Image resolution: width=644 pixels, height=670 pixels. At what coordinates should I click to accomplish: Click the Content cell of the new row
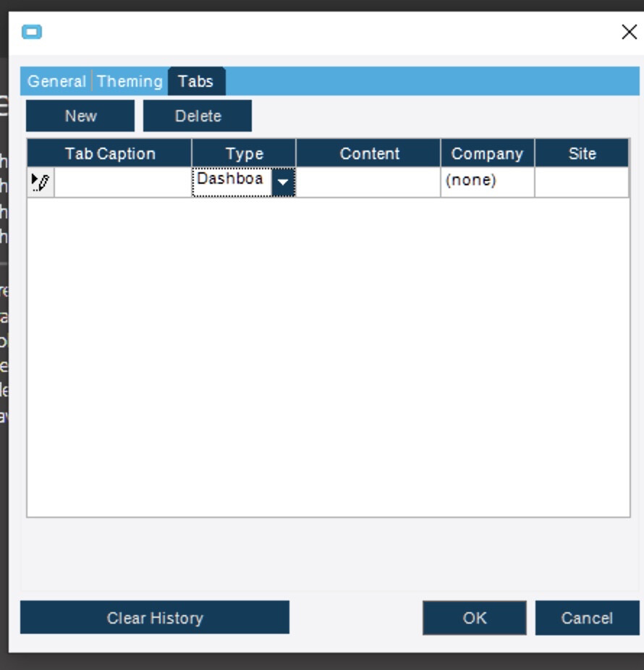pos(369,181)
